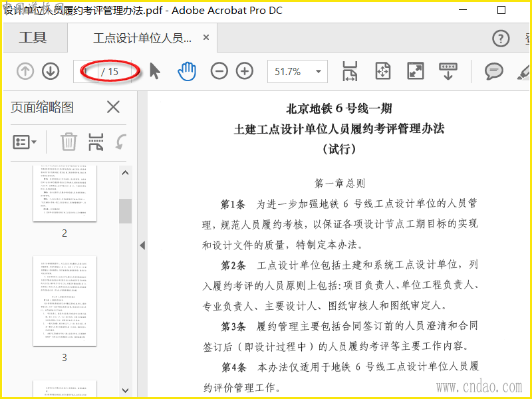Zoom in with the plus button
This screenshot has width=532, height=399.
[245, 71]
